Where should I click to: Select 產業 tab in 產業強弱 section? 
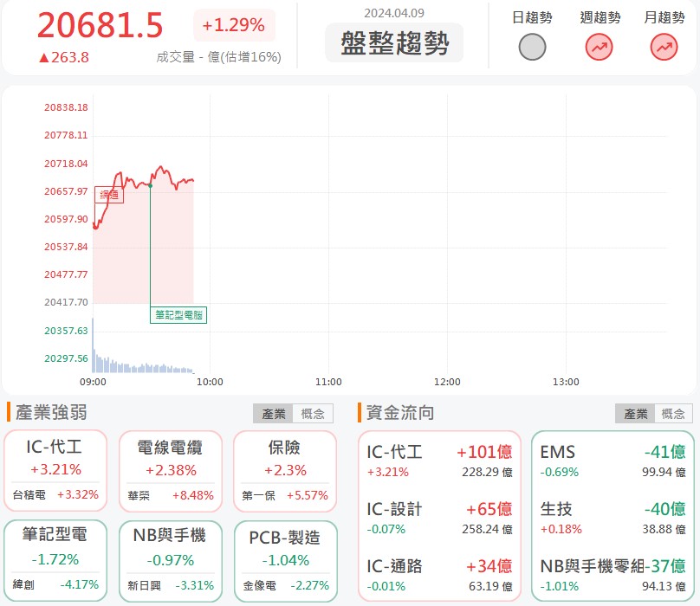[x=273, y=414]
